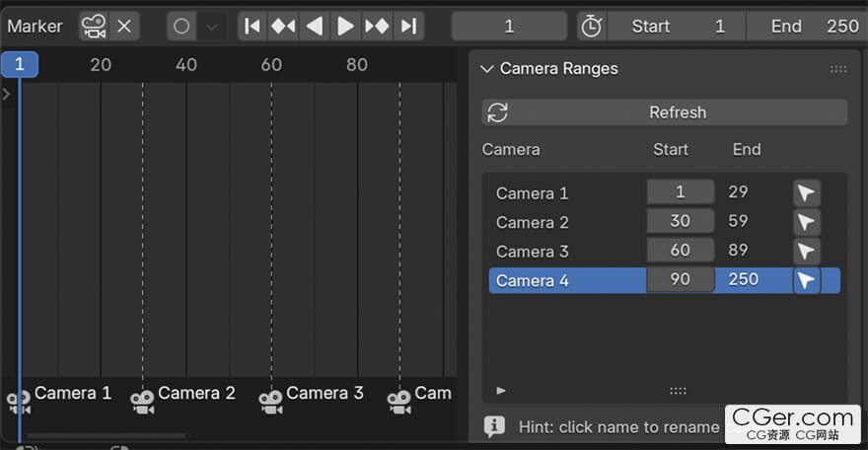Expand the filter options under the camera list
This screenshot has width=868, height=450.
[501, 391]
